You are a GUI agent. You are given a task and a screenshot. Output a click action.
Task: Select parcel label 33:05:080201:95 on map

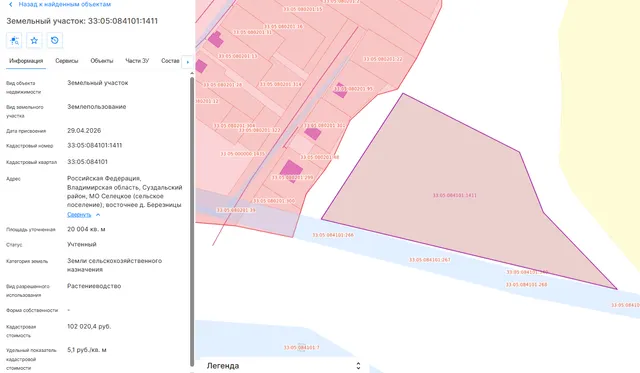pyautogui.click(x=354, y=89)
